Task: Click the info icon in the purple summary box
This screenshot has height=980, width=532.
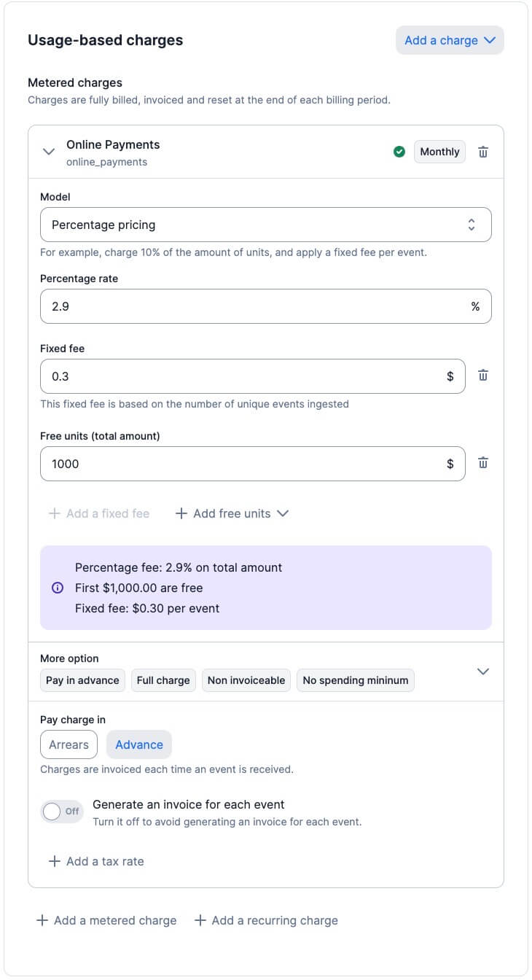Action: [x=58, y=588]
